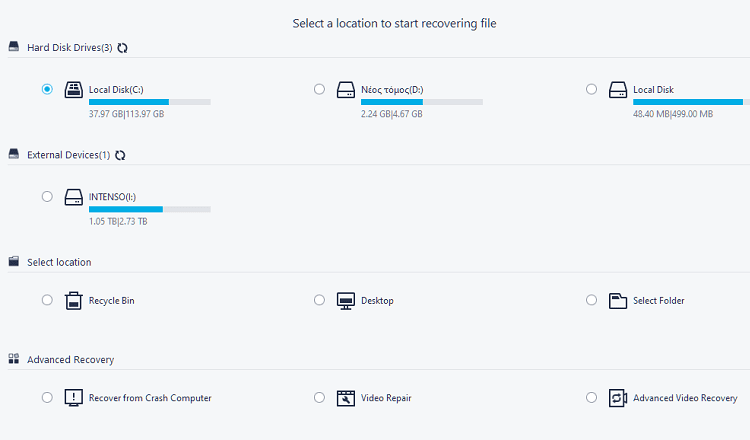Click the INTENSO(I:) external drive icon

point(74,197)
